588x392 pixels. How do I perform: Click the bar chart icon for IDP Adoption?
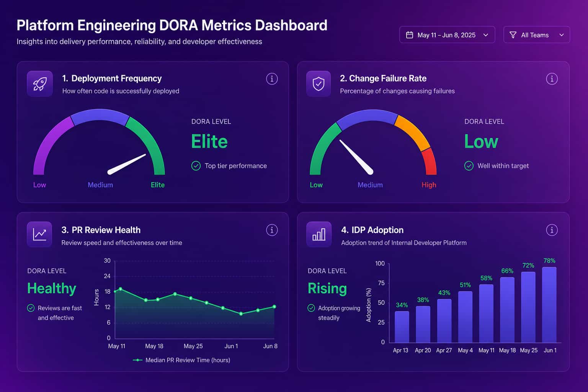click(318, 234)
